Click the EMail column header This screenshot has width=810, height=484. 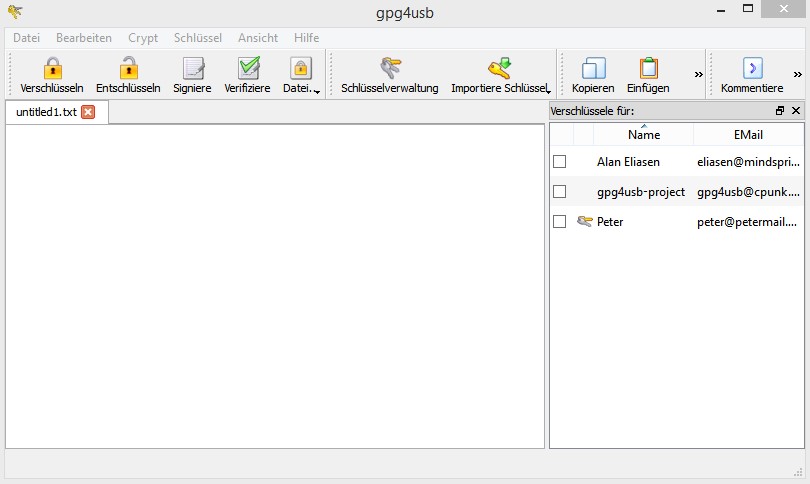coord(748,135)
